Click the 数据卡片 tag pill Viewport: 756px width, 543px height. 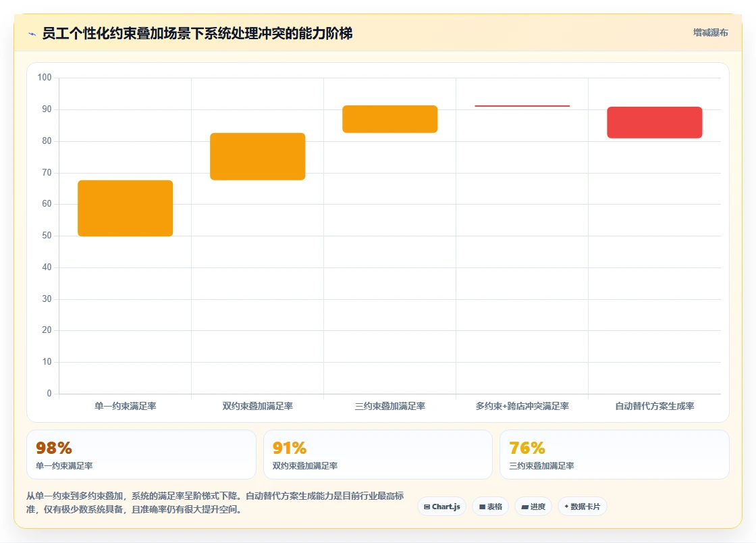583,507
